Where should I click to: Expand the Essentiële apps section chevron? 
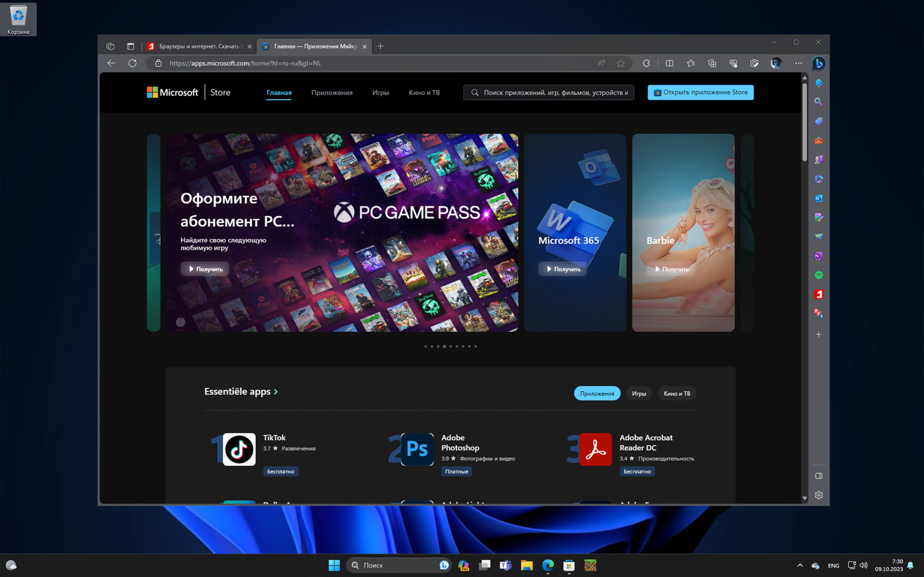coord(275,392)
